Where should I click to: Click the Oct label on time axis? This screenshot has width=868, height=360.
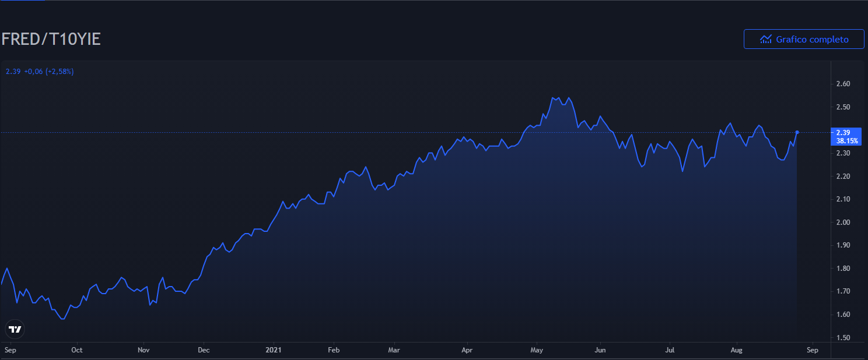[76, 350]
